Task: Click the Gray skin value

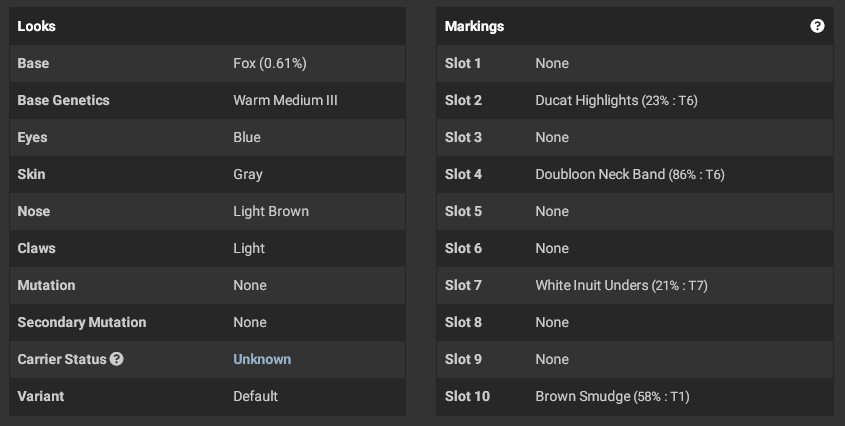Action: point(247,174)
